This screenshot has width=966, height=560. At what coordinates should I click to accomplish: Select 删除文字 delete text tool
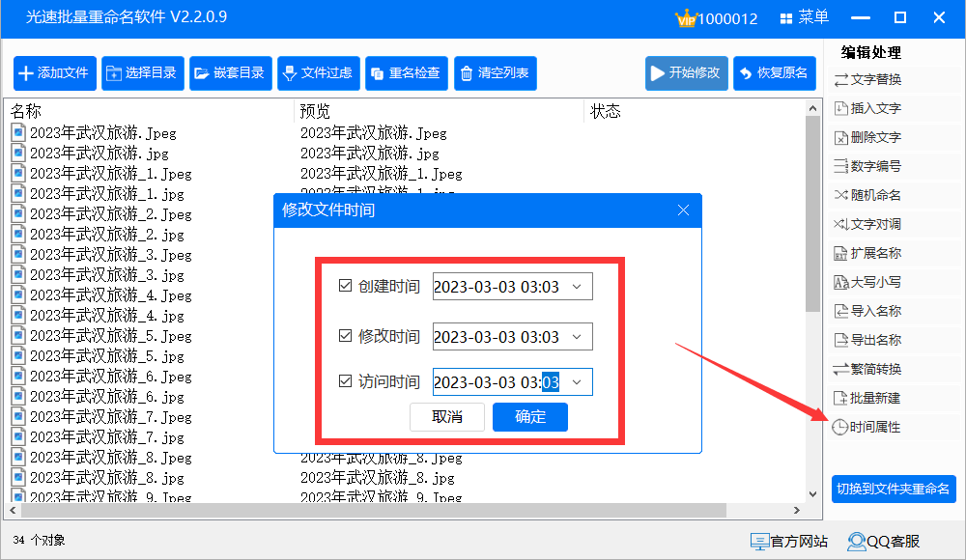(867, 137)
